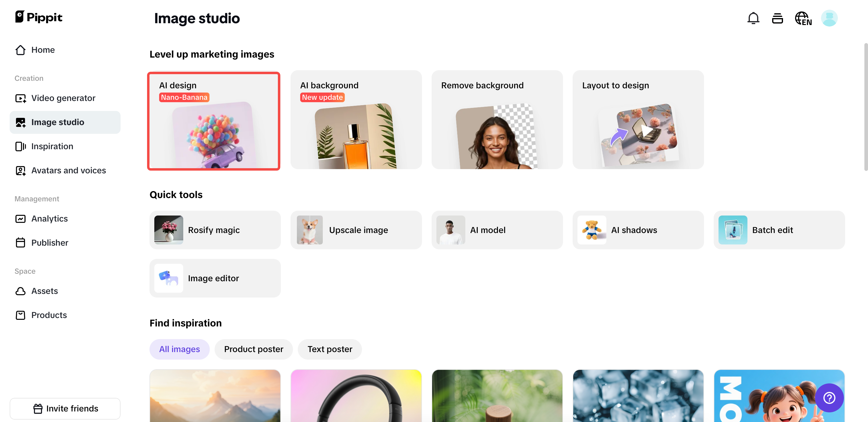Open the AI design Nano-Banana card

(214, 121)
